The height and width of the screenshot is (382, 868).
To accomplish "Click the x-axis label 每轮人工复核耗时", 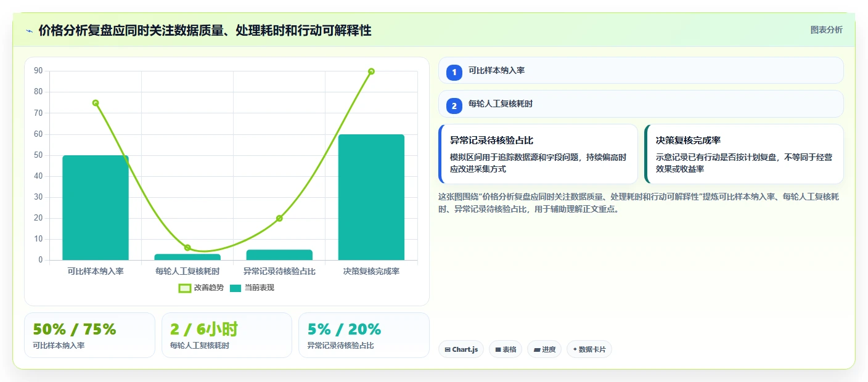I will [187, 271].
